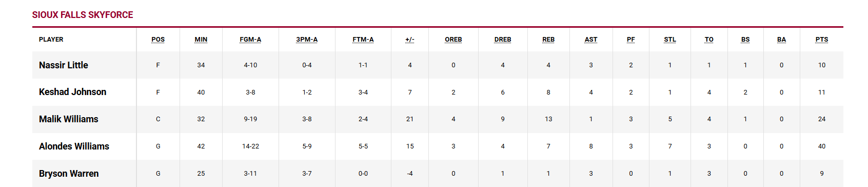
Task: Open Malik Williams player link
Action: 69,119
